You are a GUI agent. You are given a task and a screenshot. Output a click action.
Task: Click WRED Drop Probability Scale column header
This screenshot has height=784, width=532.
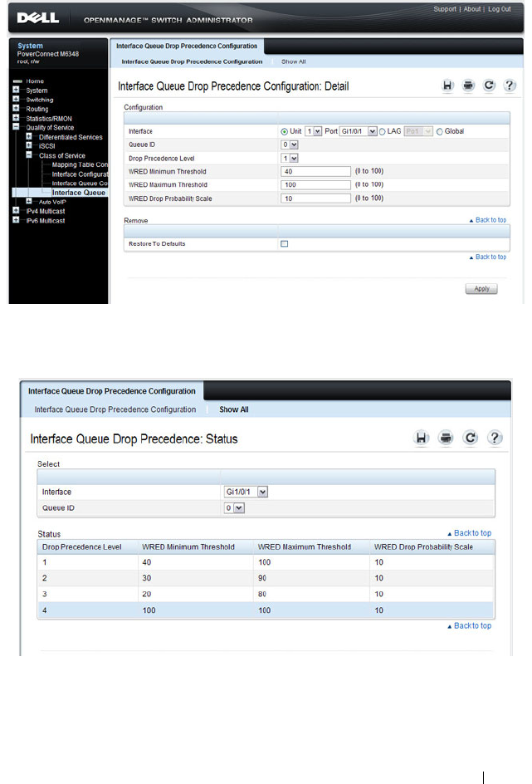423,547
